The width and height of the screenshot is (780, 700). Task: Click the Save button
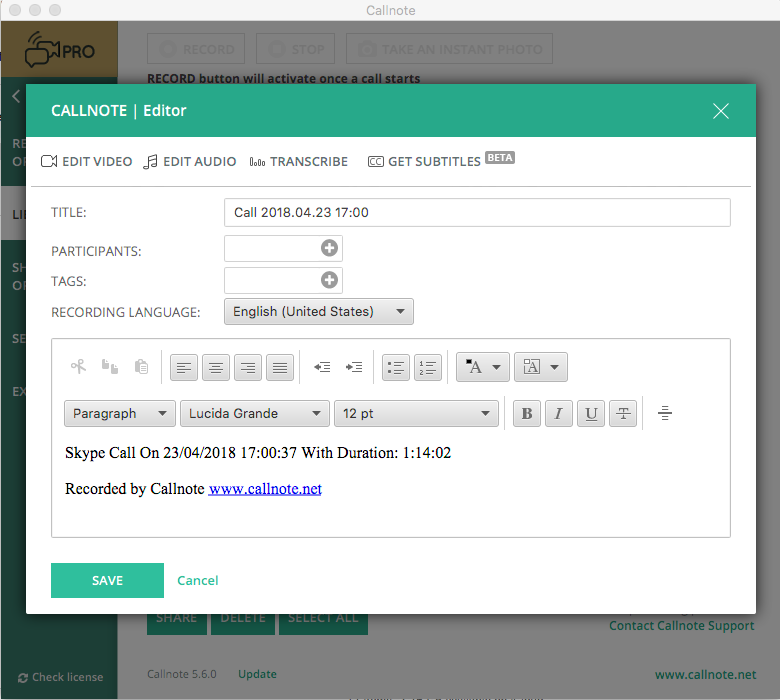pos(107,580)
